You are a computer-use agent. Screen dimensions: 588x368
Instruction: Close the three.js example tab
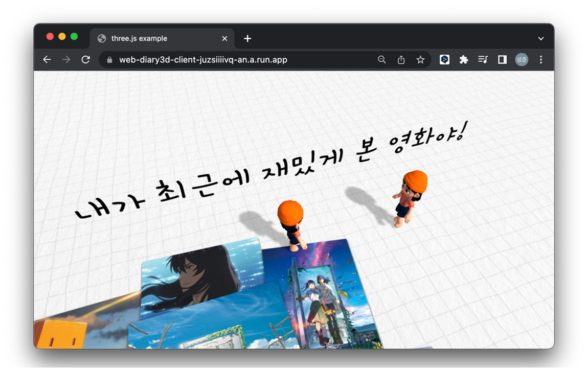coord(224,39)
